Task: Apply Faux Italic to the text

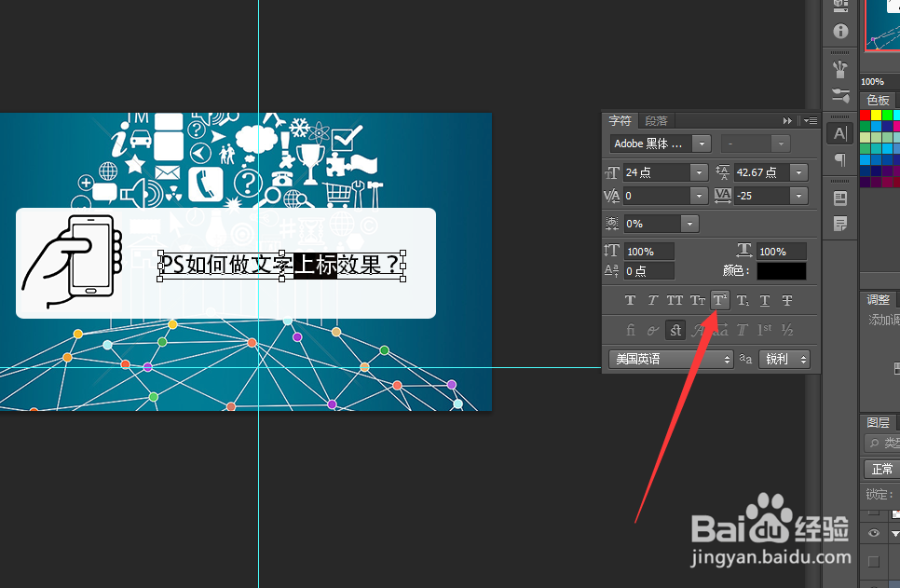Action: tap(651, 300)
